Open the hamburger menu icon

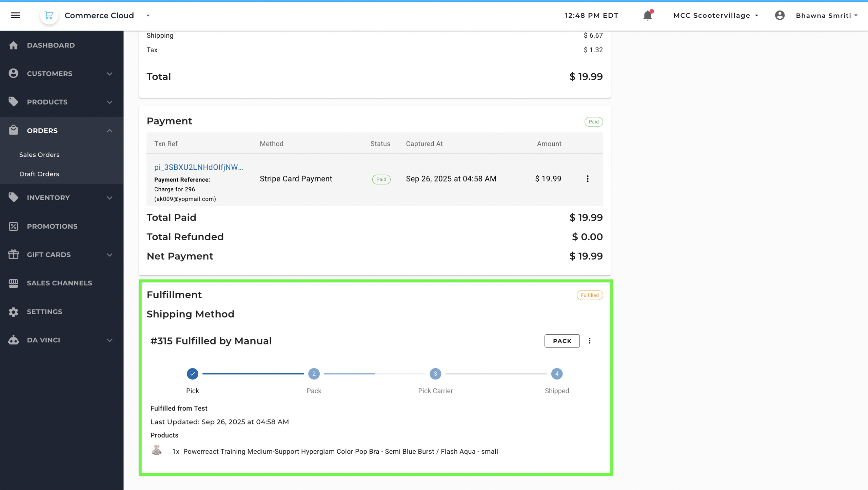(x=15, y=15)
